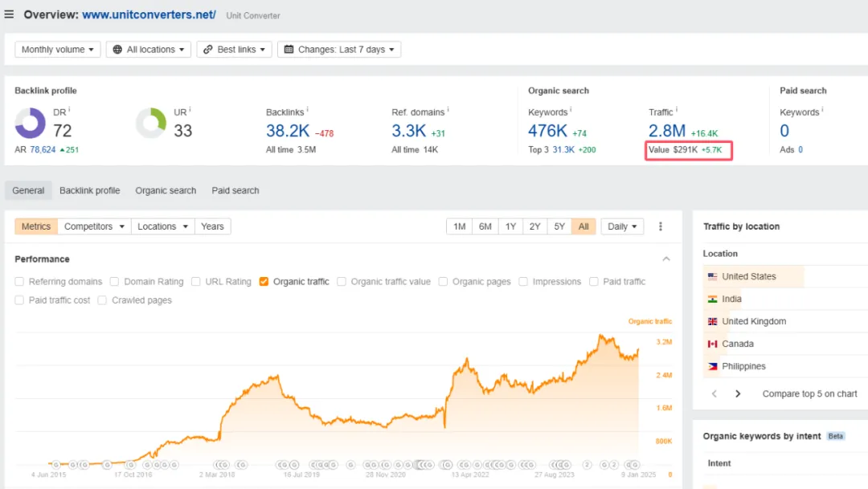
Task: Enable the URL Rating checkbox
Action: click(x=195, y=282)
